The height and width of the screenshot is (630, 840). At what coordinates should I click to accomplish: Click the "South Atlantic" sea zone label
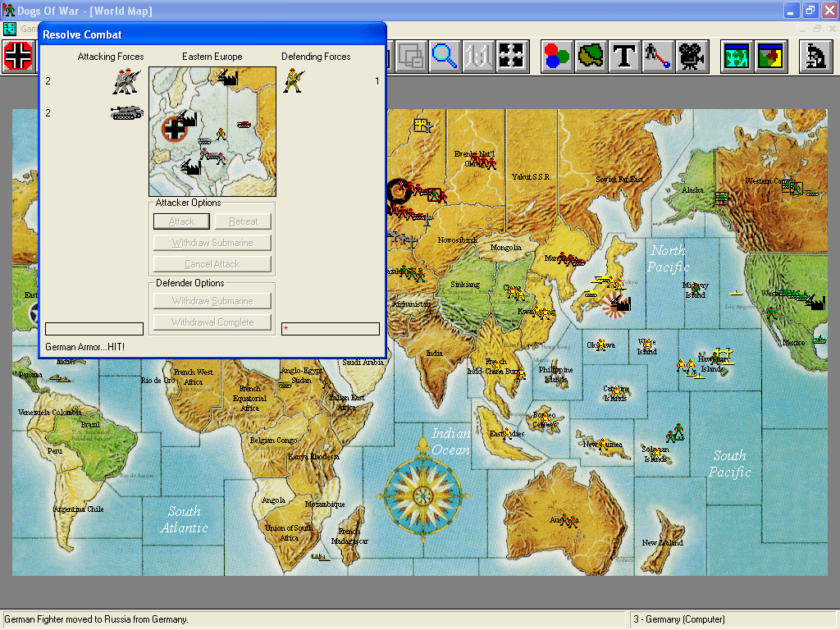[x=185, y=519]
